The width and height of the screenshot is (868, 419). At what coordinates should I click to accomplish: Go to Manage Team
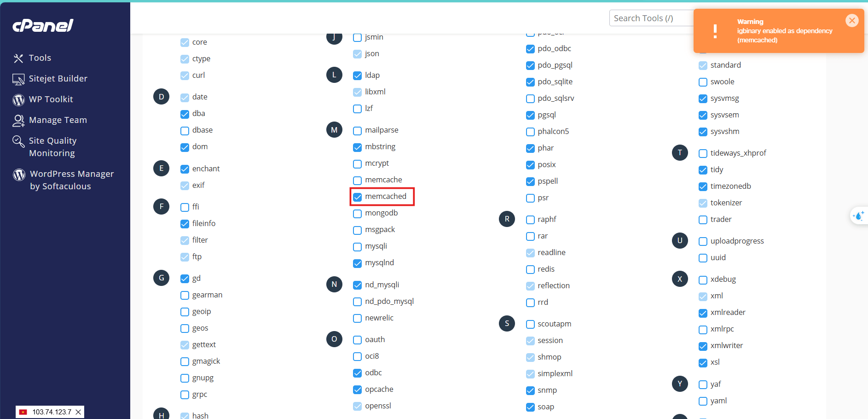[58, 120]
